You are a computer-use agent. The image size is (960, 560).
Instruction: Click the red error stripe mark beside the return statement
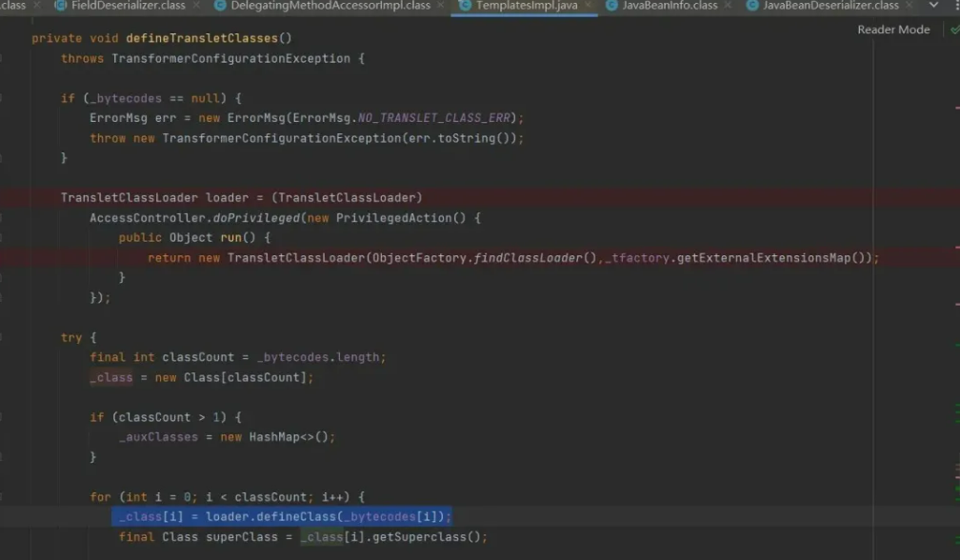pyautogui.click(x=957, y=248)
